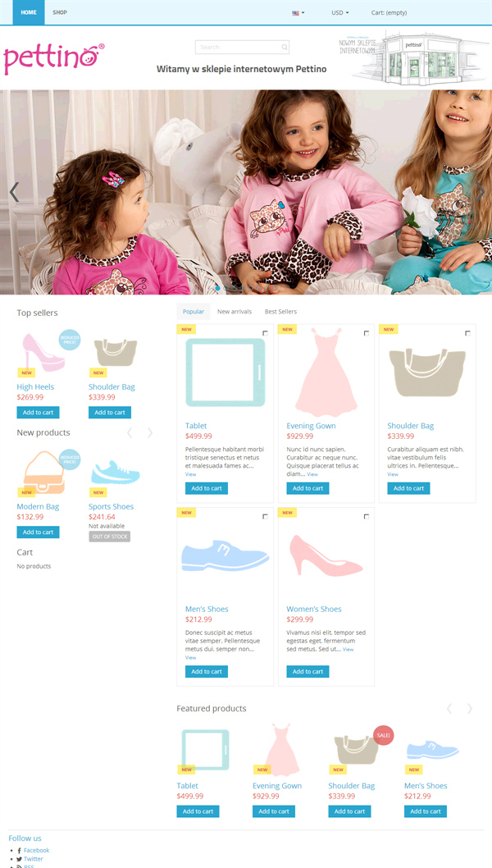Screen dimensions: 492x868
Task: Click the search magnifier icon
Action: (x=285, y=47)
